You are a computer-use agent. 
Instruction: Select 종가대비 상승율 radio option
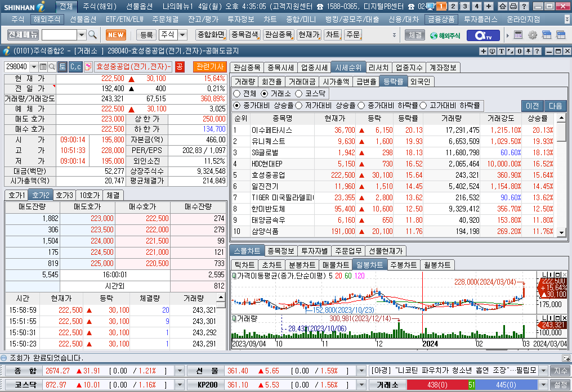point(237,105)
